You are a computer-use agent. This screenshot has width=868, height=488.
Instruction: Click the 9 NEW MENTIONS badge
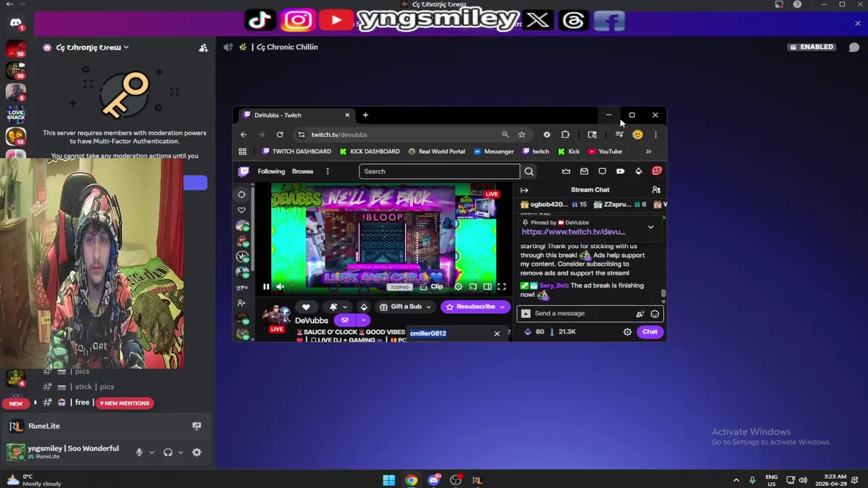(x=125, y=403)
